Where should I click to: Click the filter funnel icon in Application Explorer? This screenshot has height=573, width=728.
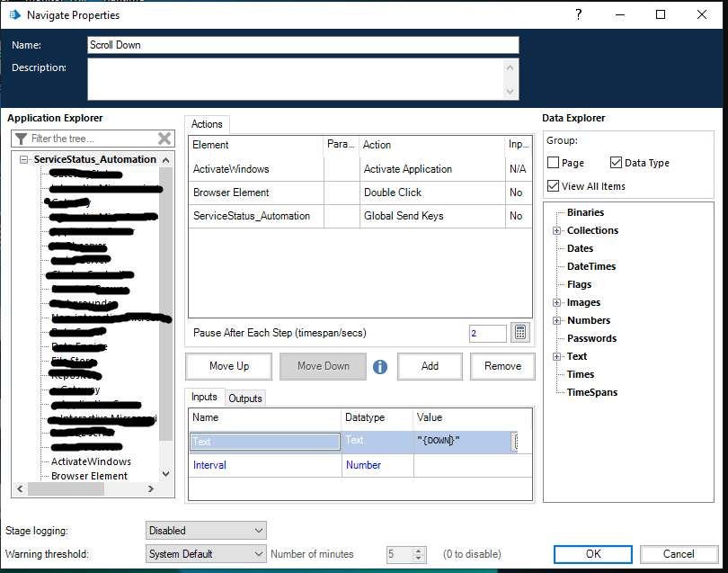coord(22,139)
